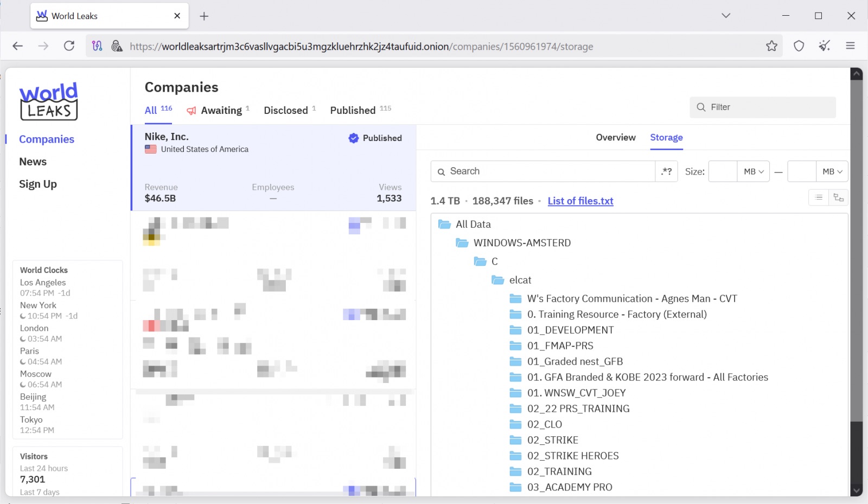The image size is (868, 504).
Task: Open the minimum size MB unit dropdown
Action: (x=753, y=171)
